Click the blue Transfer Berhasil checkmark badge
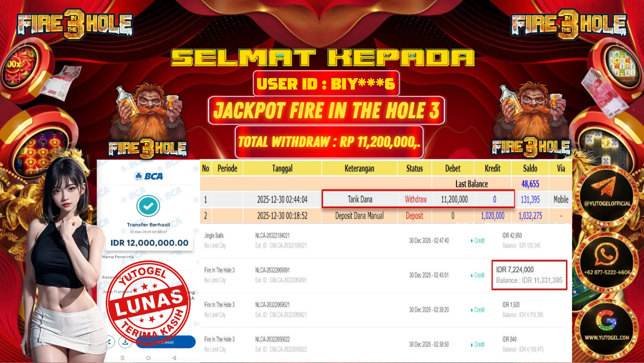This screenshot has height=363, width=644. click(148, 206)
